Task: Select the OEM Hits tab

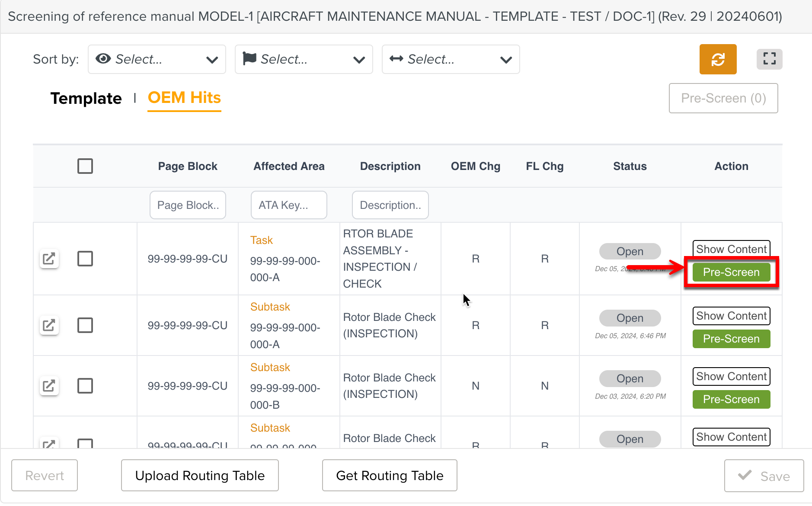Action: (184, 98)
